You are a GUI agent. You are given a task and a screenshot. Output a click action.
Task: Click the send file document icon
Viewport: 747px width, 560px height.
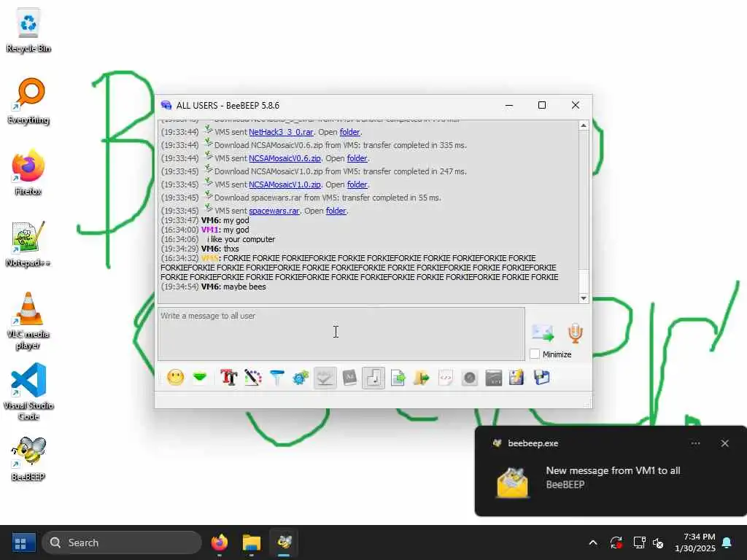tap(398, 378)
